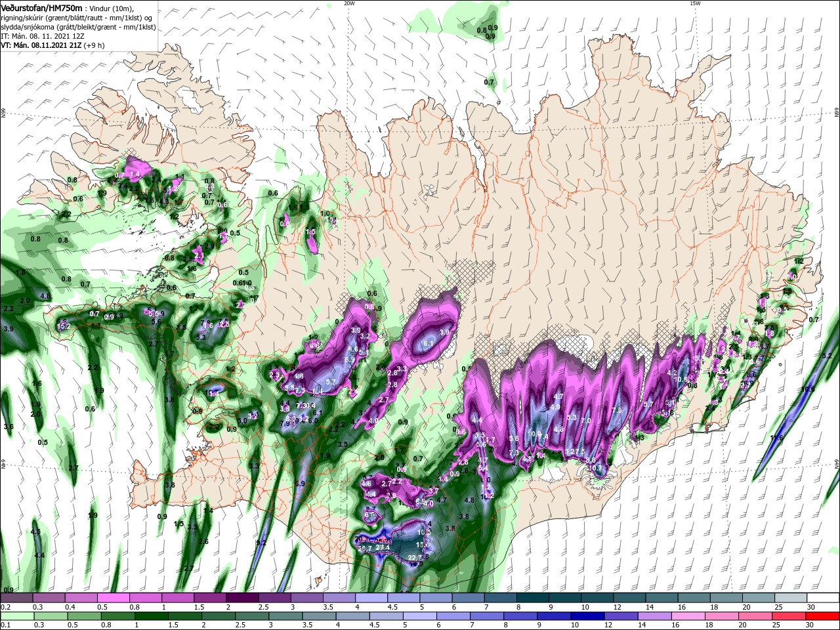Click the 'VT: Mán. 08.11.2021 21Z (+9 h)' line
This screenshot has width=840, height=630.
click(54, 45)
